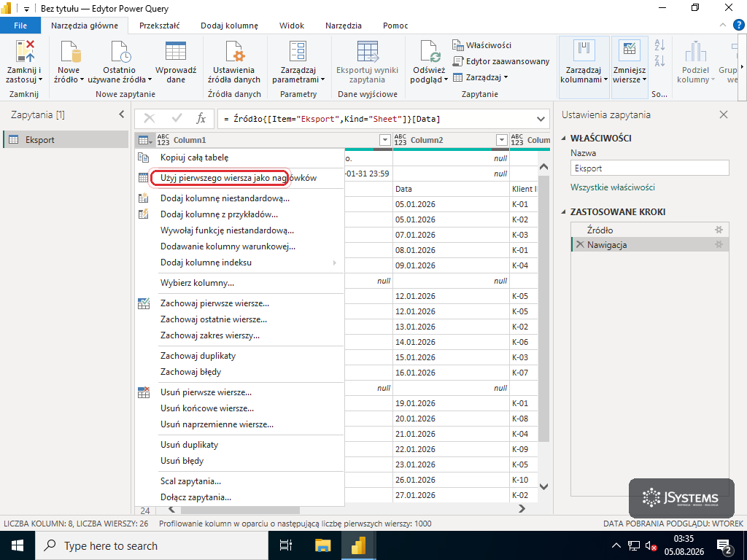The height and width of the screenshot is (560, 747).
Task: Show hidden system tray icons
Action: point(616,545)
